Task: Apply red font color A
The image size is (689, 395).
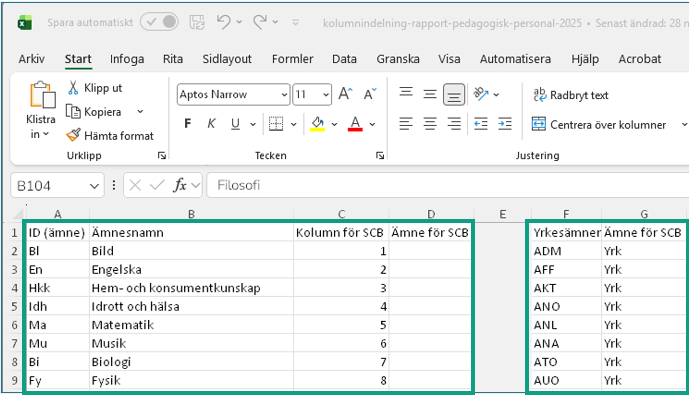Action: point(355,124)
